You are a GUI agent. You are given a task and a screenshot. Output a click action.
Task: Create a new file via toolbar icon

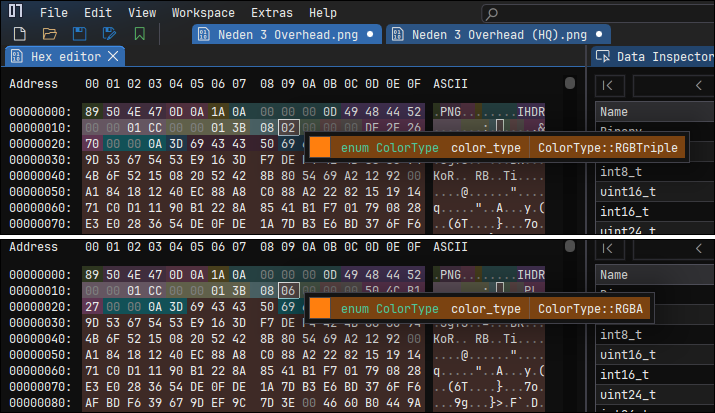click(x=20, y=34)
